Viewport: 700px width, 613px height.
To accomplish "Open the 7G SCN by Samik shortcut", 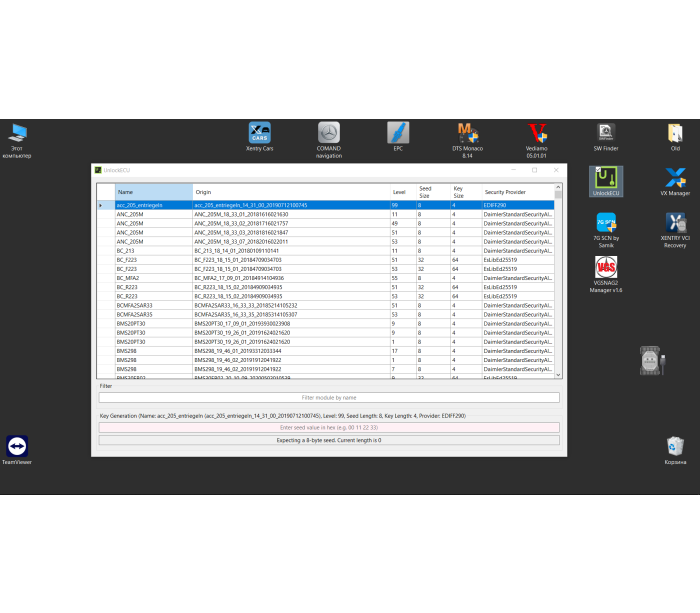I will coord(606,224).
